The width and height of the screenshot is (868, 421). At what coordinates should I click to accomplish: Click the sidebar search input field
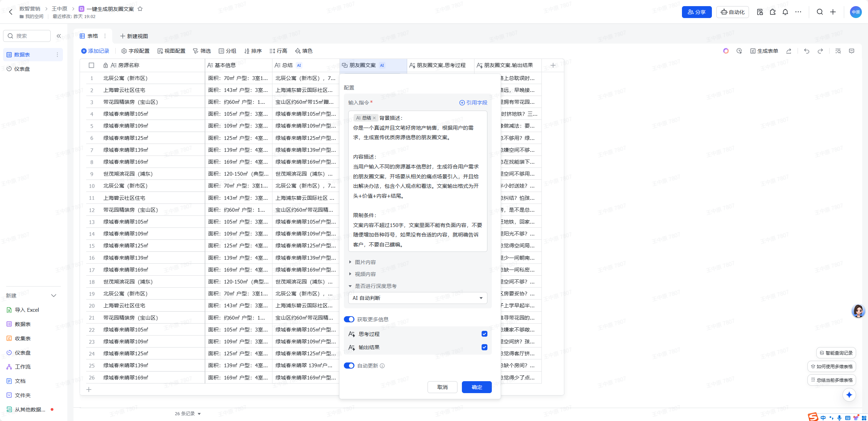tap(27, 36)
